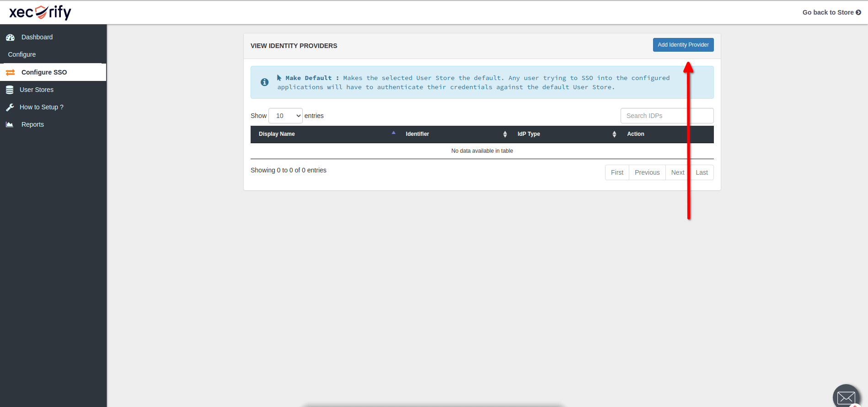
Task: Sort by Identifier column arrows
Action: [505, 134]
